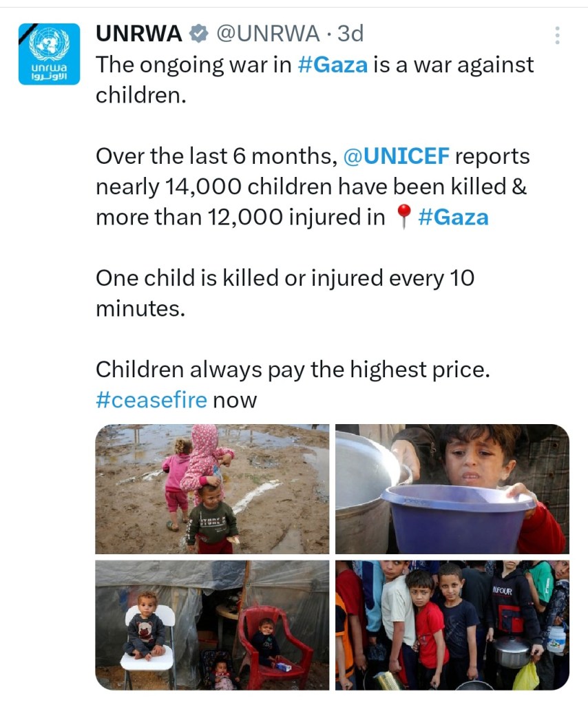Click the word 'now' after #ceasefire

click(235, 400)
